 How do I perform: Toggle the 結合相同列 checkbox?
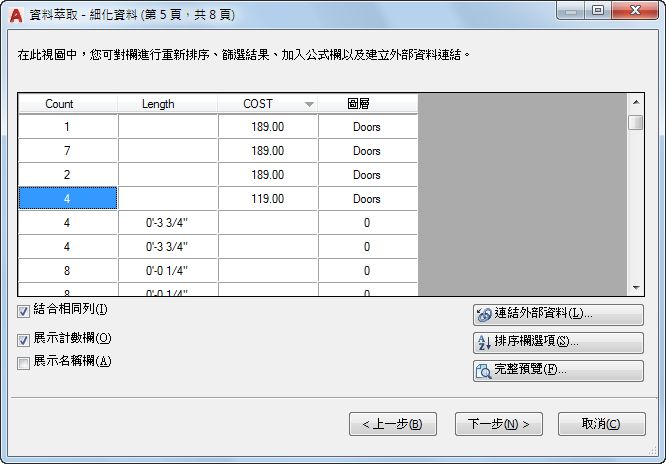coord(23,311)
